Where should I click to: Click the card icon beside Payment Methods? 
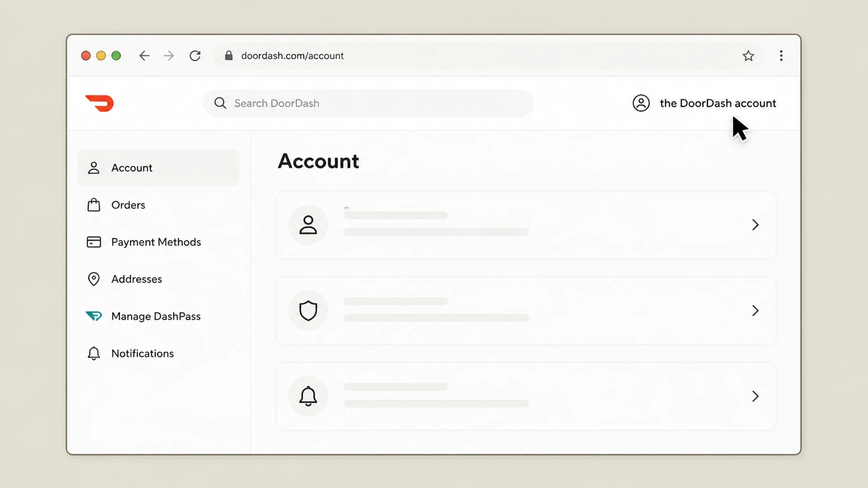click(94, 242)
